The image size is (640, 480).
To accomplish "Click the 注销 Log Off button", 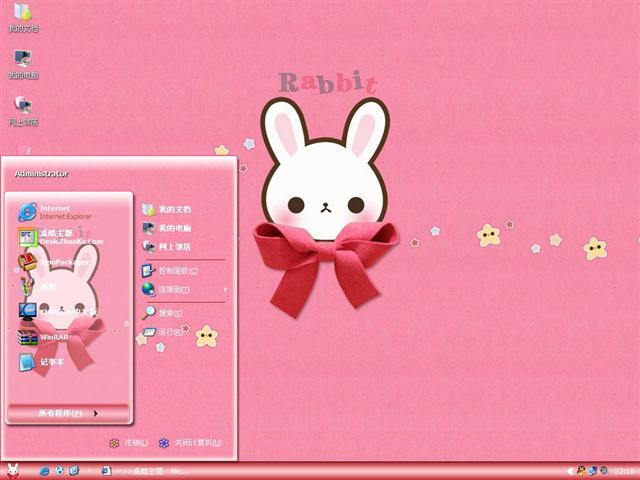I will pyautogui.click(x=129, y=443).
